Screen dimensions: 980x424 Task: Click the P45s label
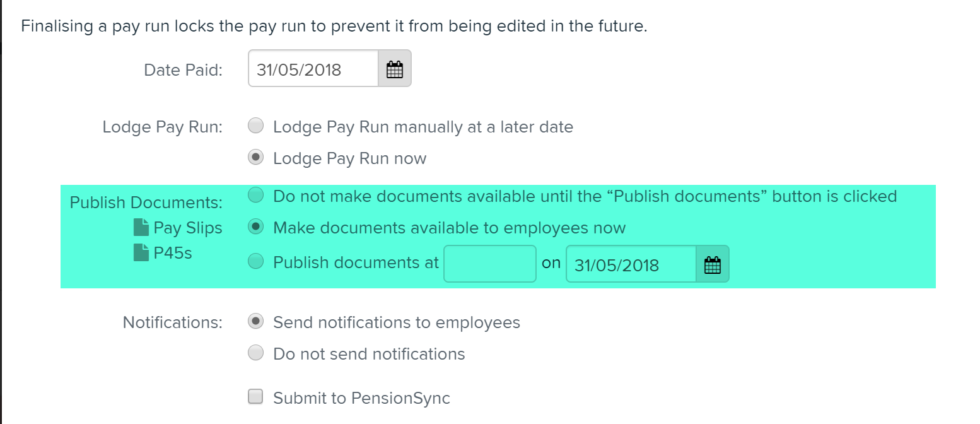(173, 253)
